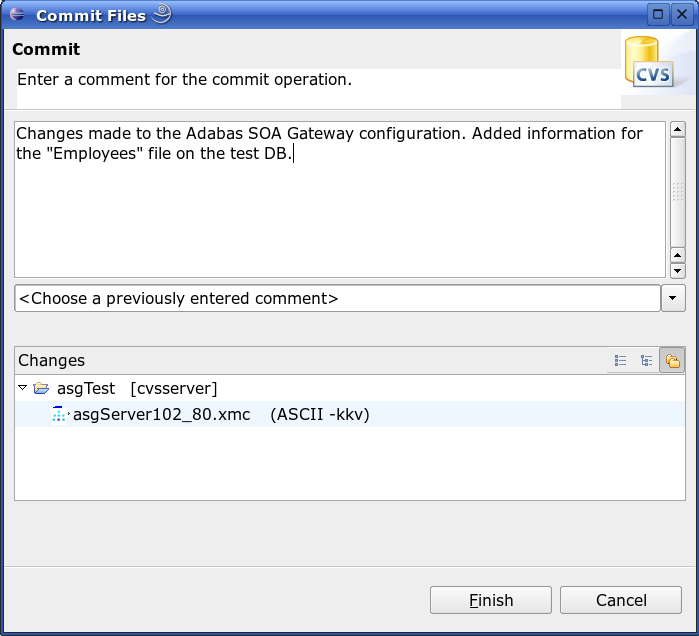Click the "Commit" heading text
Image resolution: width=699 pixels, height=636 pixels.
coord(46,49)
